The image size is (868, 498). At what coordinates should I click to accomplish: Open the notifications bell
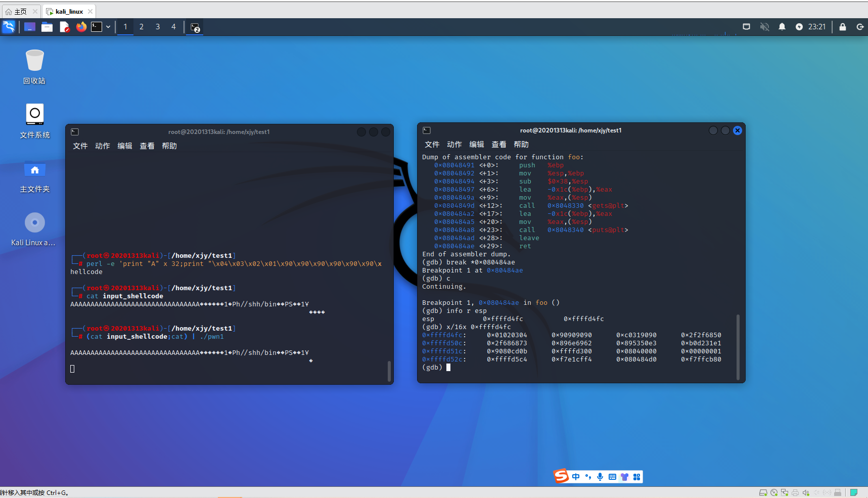pos(782,27)
